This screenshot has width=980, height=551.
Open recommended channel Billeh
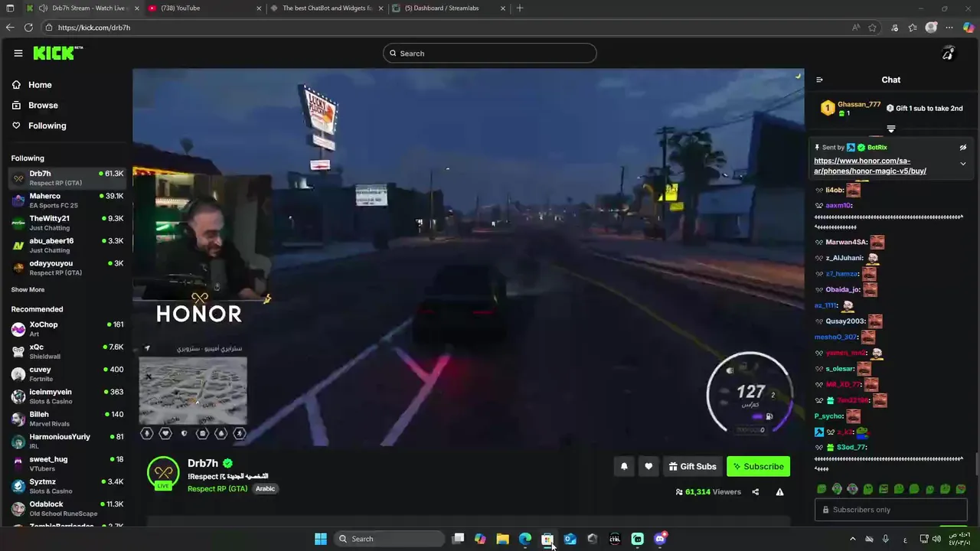pos(67,419)
